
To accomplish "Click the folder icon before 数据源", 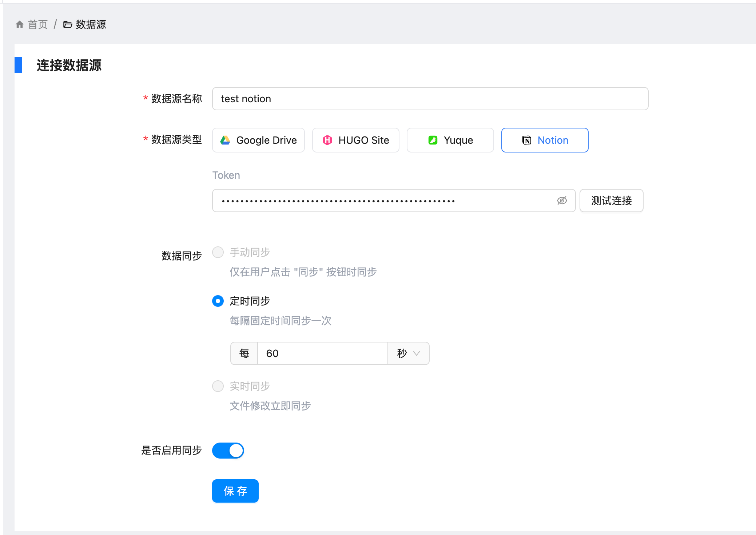I will 68,24.
